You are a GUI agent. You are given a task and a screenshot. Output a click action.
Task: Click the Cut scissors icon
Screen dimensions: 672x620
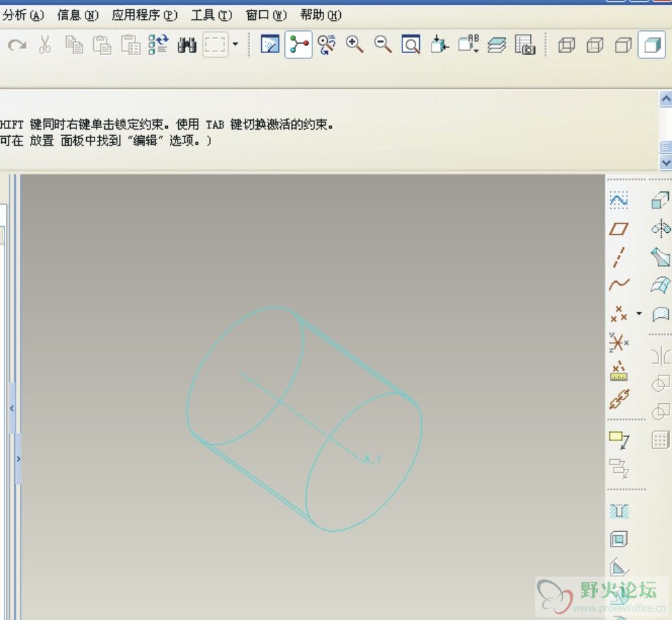[x=45, y=45]
